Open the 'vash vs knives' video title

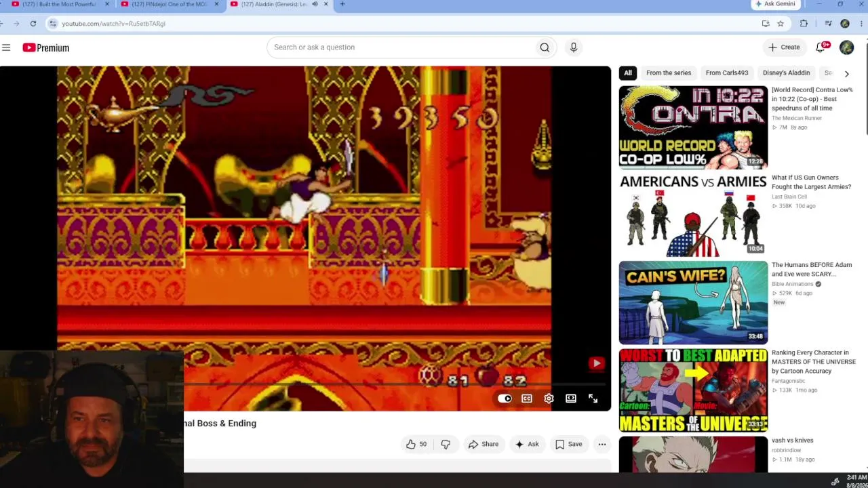[x=792, y=441]
